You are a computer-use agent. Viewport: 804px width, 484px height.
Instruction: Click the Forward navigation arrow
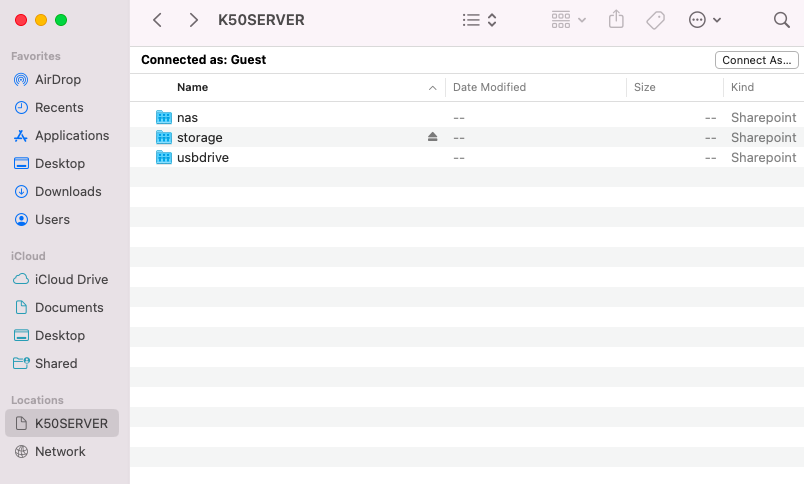(x=194, y=20)
